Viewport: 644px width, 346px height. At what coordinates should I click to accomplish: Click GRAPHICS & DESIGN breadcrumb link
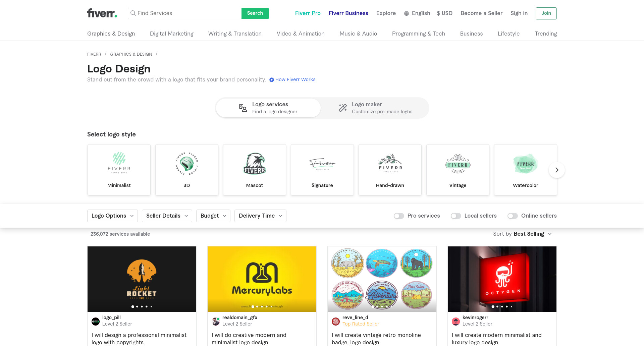click(131, 54)
